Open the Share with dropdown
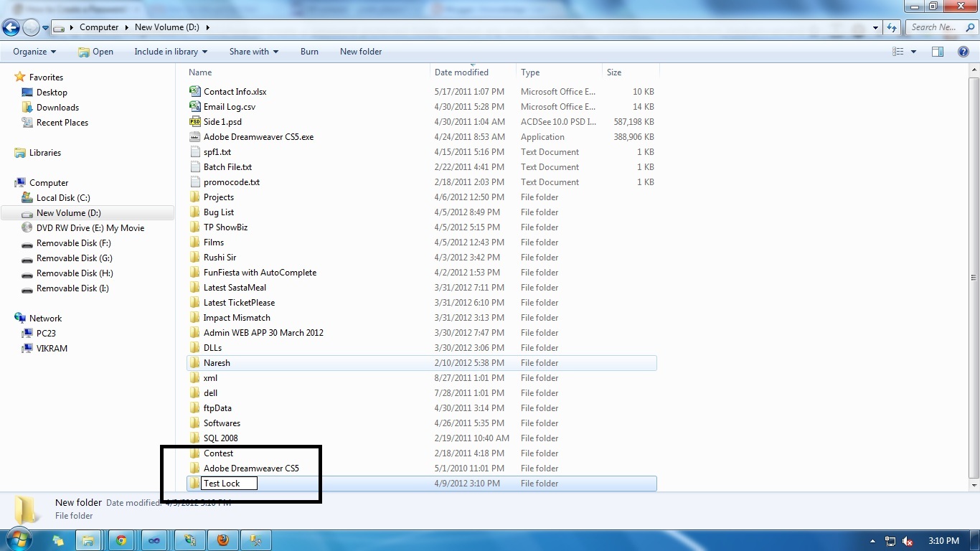This screenshot has height=551, width=980. coord(253,51)
